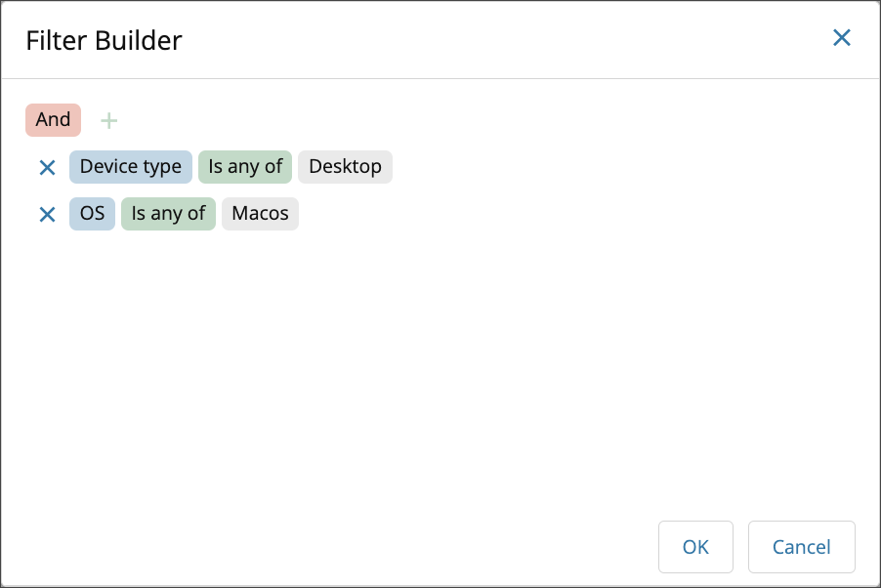This screenshot has width=881, height=588.
Task: Remove the OS filter condition
Action: click(46, 215)
